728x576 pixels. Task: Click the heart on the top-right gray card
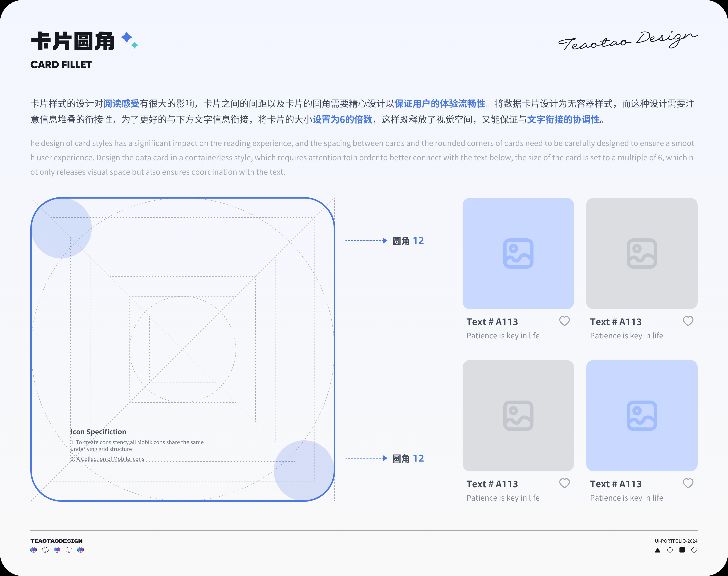(x=688, y=321)
